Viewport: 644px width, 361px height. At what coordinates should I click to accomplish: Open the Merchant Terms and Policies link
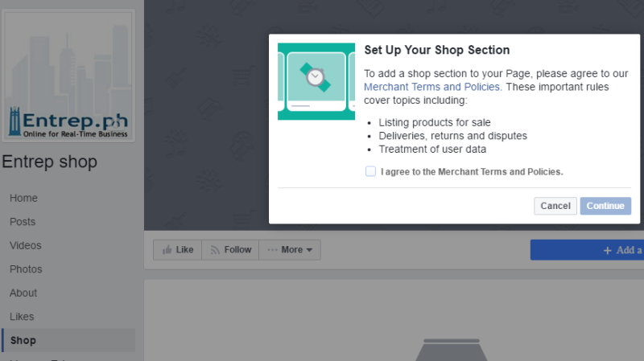(431, 87)
